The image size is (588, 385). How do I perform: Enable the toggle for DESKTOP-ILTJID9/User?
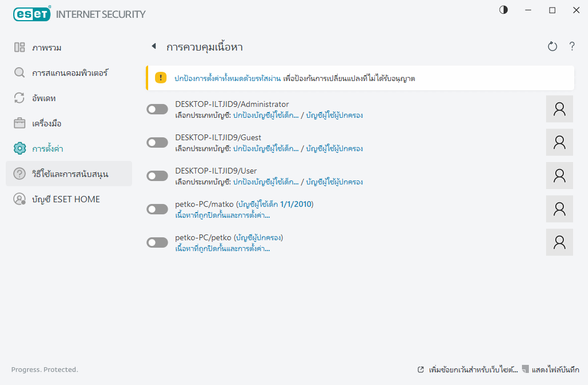(157, 176)
